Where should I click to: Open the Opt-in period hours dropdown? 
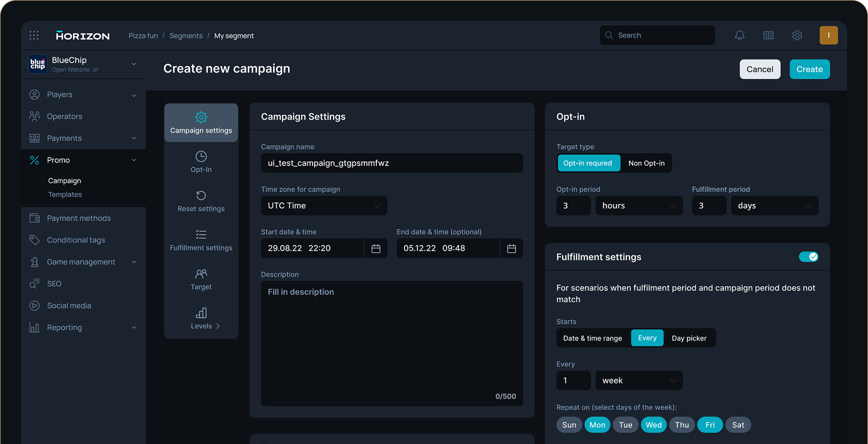click(x=638, y=206)
